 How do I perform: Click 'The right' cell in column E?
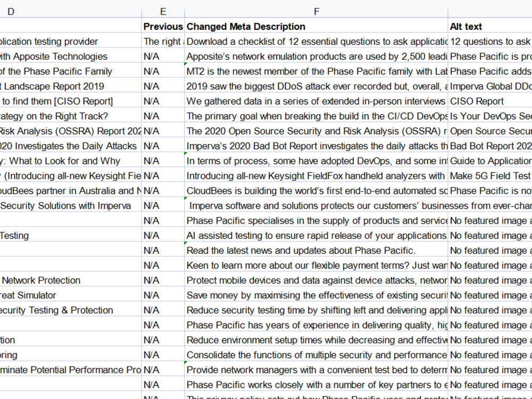163,41
